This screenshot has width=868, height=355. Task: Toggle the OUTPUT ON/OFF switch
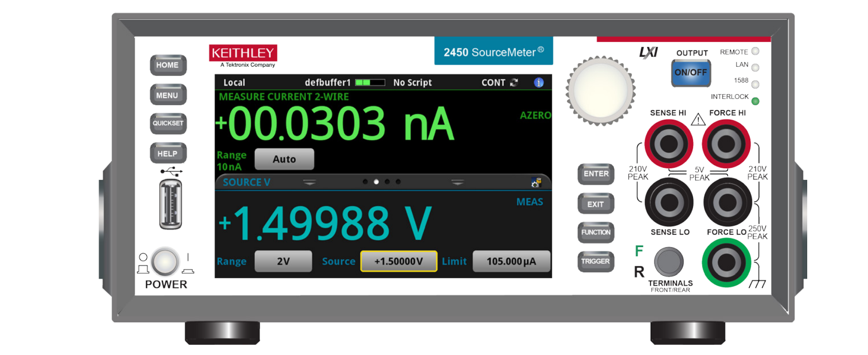(x=691, y=73)
